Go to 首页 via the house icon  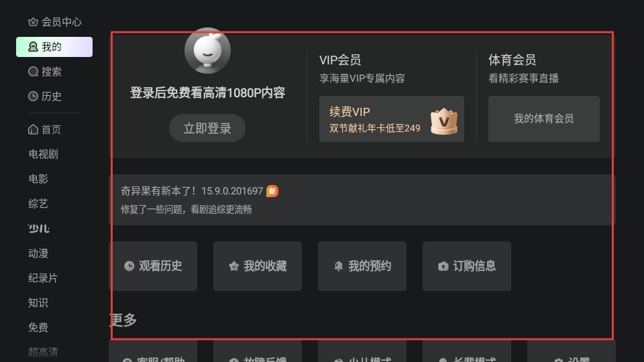(x=33, y=129)
